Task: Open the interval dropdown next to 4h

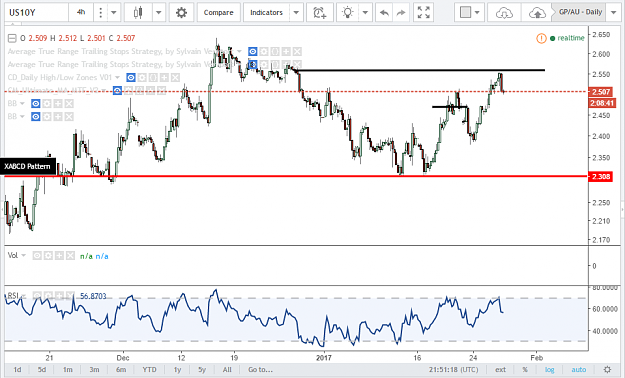Action: 114,13
